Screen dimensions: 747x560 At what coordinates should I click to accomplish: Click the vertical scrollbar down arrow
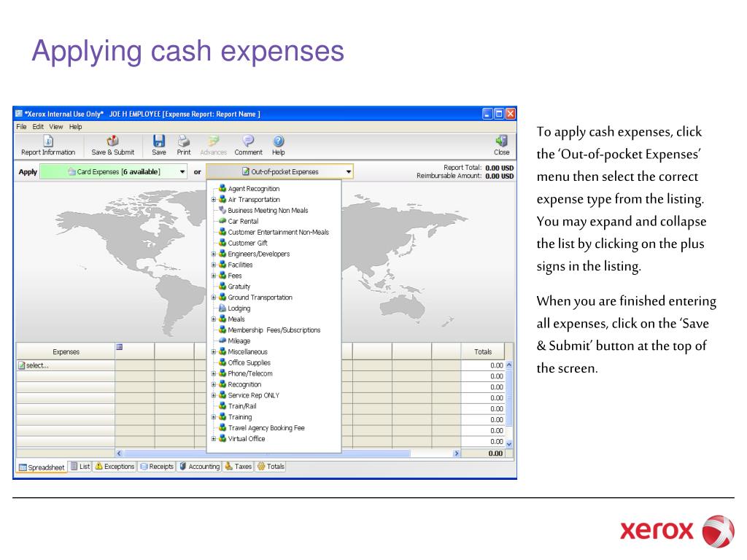pos(508,444)
